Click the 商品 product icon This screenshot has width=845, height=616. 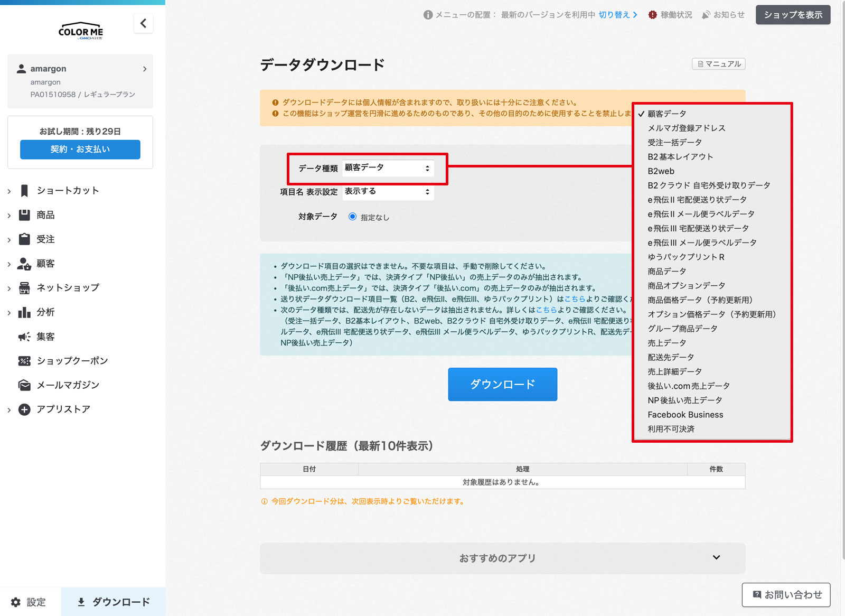(24, 215)
